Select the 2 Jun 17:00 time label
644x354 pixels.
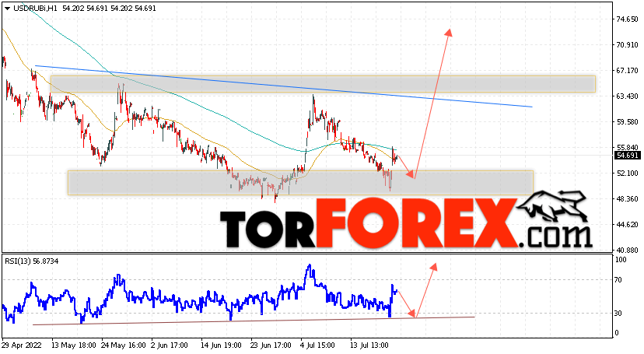tap(170, 345)
